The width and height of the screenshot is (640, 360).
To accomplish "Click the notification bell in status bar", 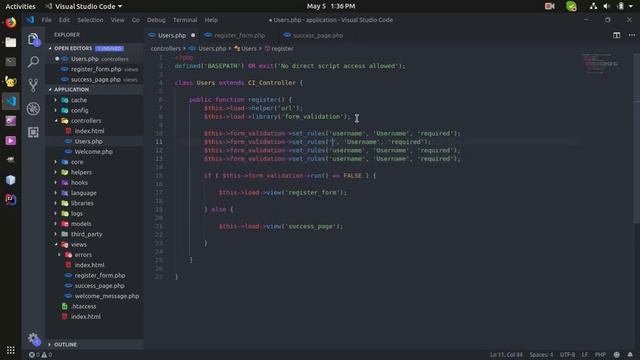I will [630, 355].
